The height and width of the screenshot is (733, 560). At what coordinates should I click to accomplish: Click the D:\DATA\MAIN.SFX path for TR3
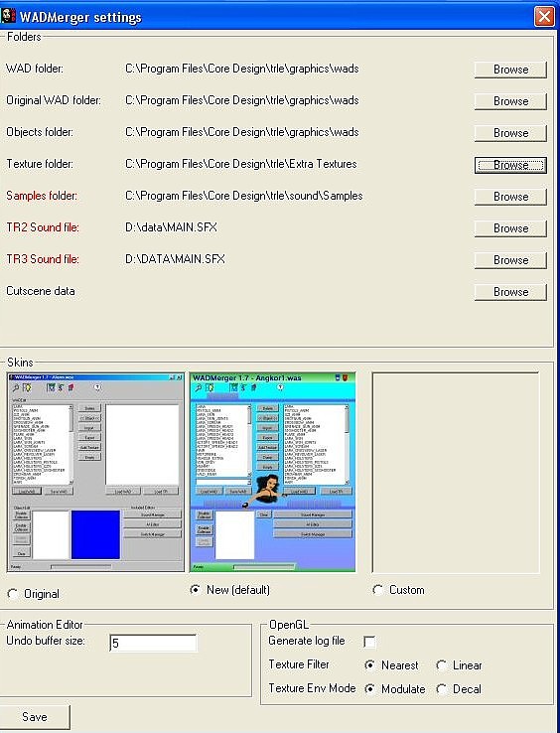pos(175,259)
